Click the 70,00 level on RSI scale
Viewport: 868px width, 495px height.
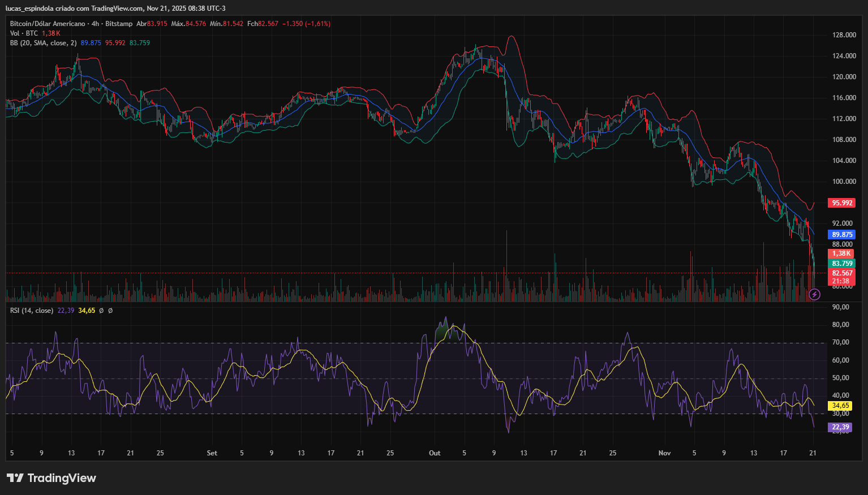pyautogui.click(x=840, y=342)
